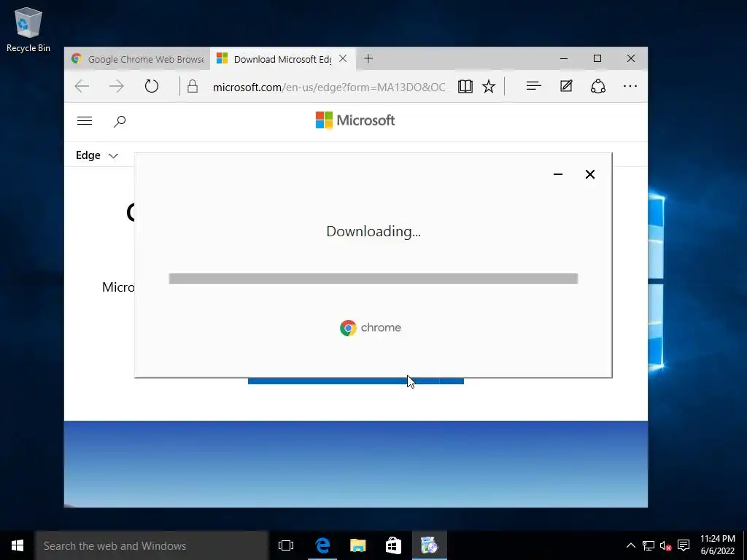Go back in Edge browser
Image resolution: width=747 pixels, height=560 pixels.
[82, 86]
